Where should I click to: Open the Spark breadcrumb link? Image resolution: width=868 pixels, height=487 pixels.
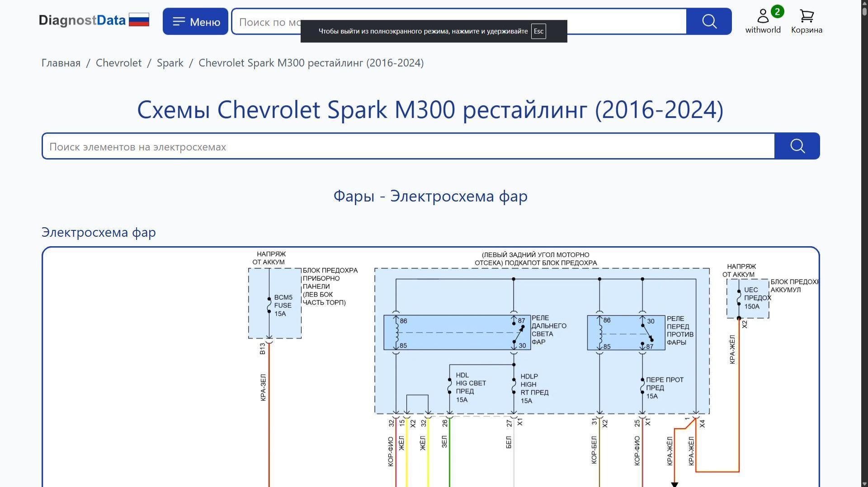[x=170, y=63]
